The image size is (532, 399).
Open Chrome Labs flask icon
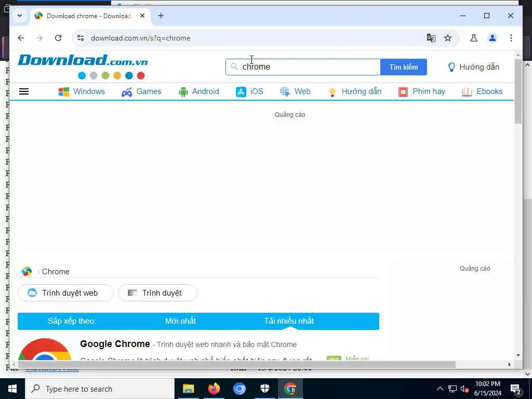[474, 38]
